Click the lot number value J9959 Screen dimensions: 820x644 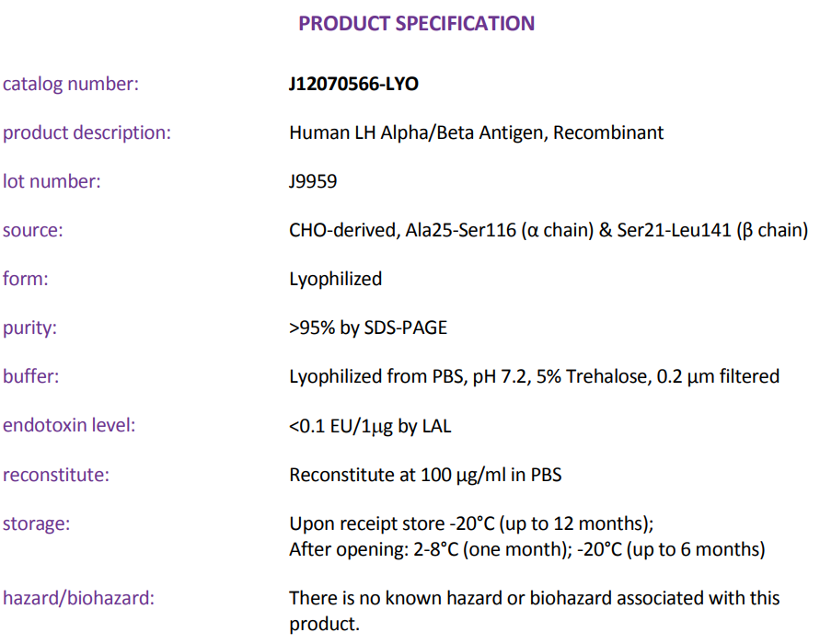point(313,181)
